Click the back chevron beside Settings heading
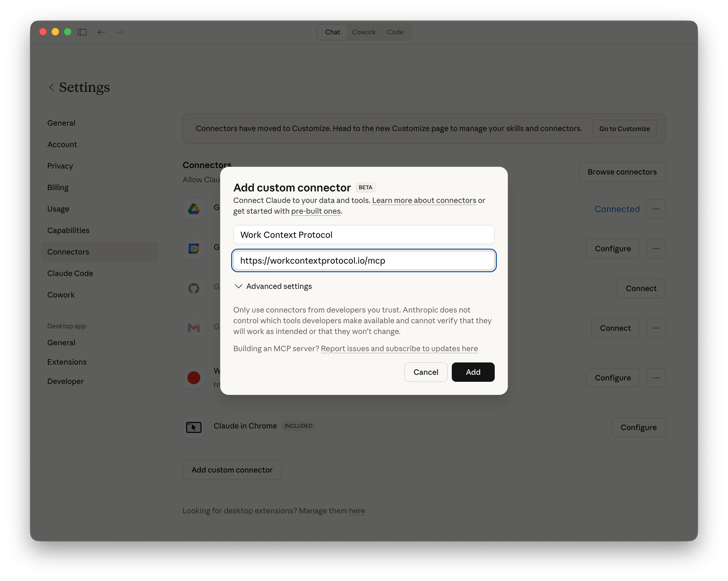The height and width of the screenshot is (581, 728). click(x=52, y=88)
